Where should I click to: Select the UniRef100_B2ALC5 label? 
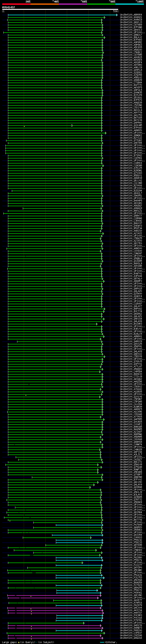pos(131,334)
